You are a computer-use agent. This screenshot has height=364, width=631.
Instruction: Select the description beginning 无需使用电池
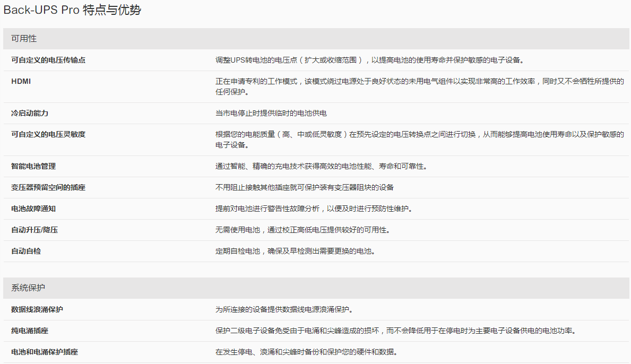(x=302, y=230)
